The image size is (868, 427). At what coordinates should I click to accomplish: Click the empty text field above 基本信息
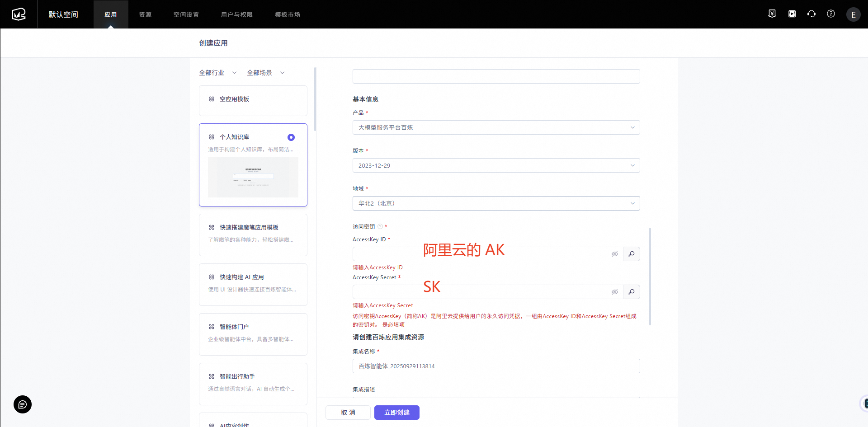coord(496,76)
